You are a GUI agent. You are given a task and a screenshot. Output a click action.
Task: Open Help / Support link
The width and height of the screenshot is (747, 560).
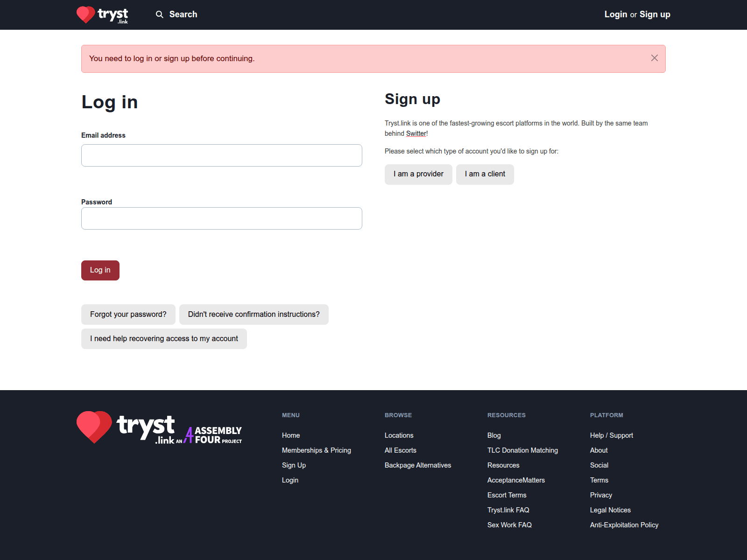click(612, 435)
